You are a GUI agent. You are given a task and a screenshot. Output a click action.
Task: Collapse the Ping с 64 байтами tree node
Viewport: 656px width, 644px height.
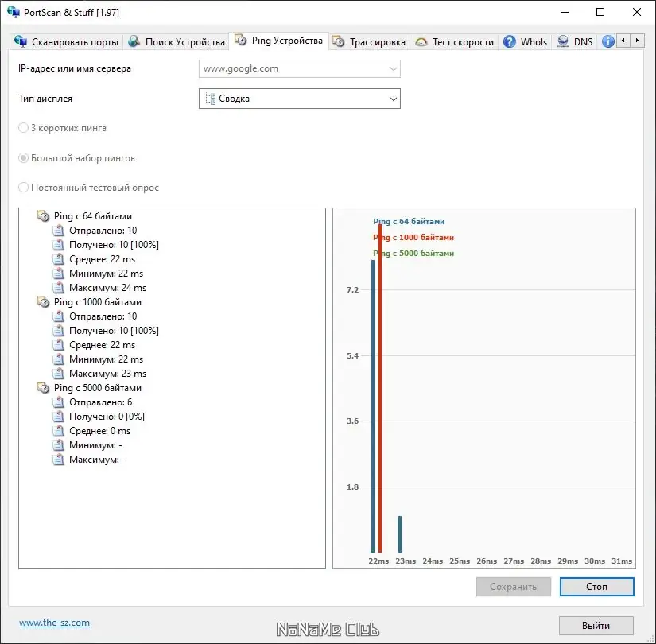93,216
